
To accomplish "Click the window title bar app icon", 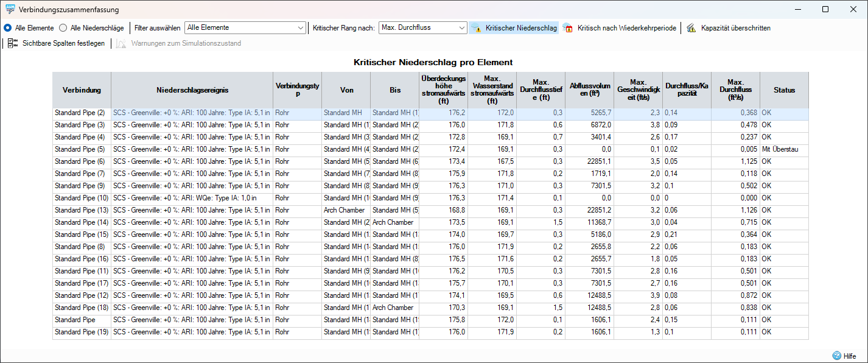I will point(9,9).
